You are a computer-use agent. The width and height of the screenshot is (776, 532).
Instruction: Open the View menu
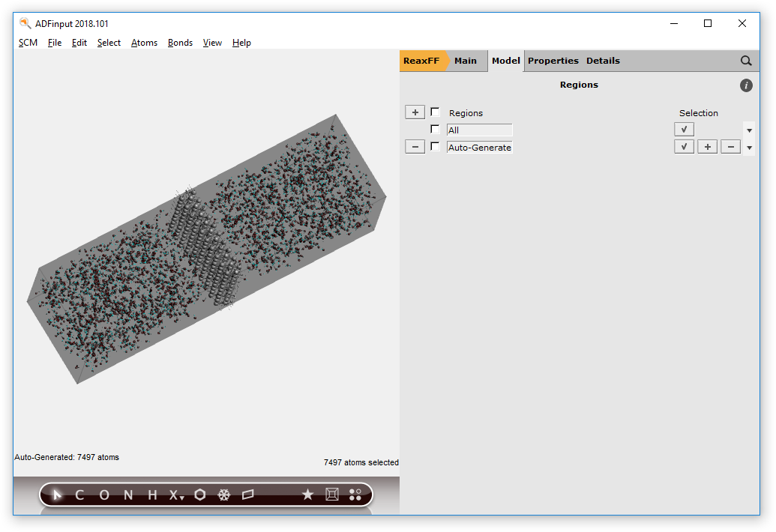(x=212, y=43)
